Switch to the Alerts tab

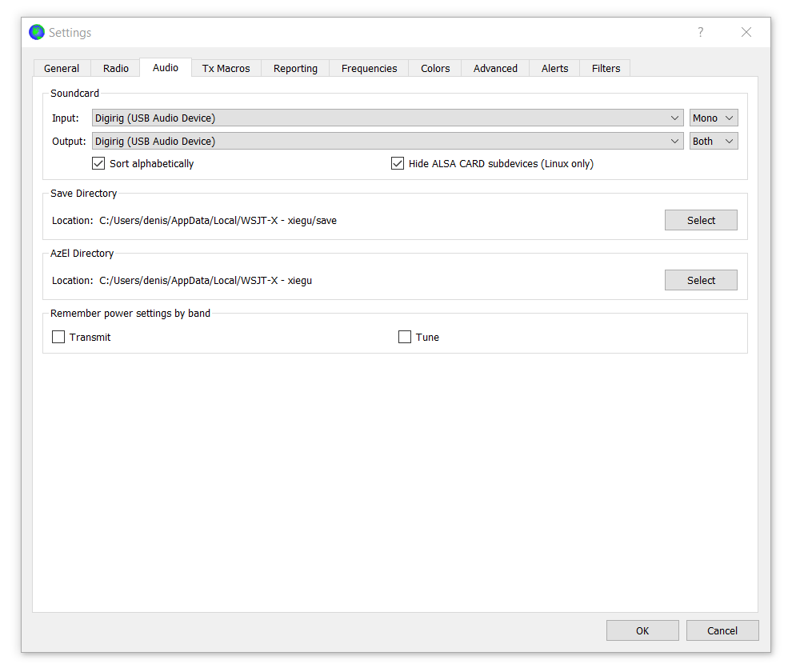pyautogui.click(x=555, y=68)
